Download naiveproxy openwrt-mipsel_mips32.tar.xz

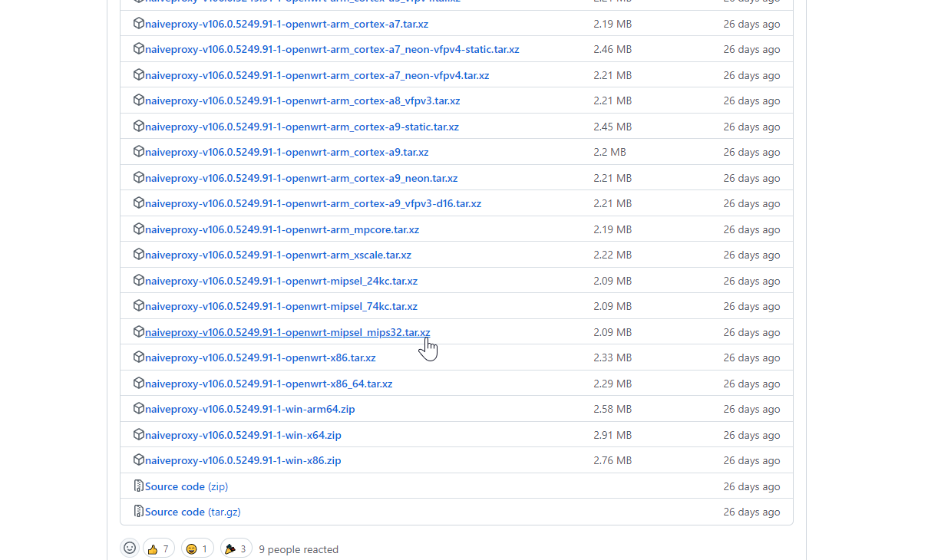(287, 332)
